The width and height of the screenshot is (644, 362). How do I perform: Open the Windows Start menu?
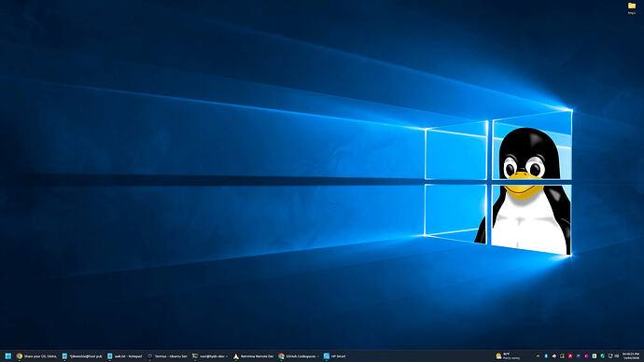tap(7, 356)
